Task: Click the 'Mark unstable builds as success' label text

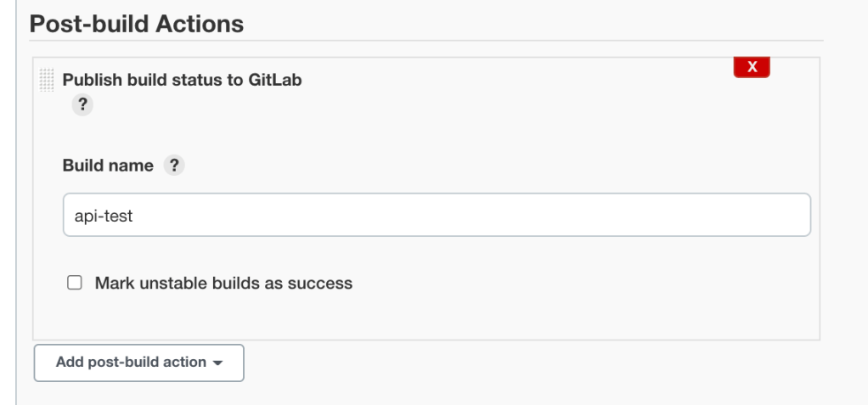Action: [223, 283]
